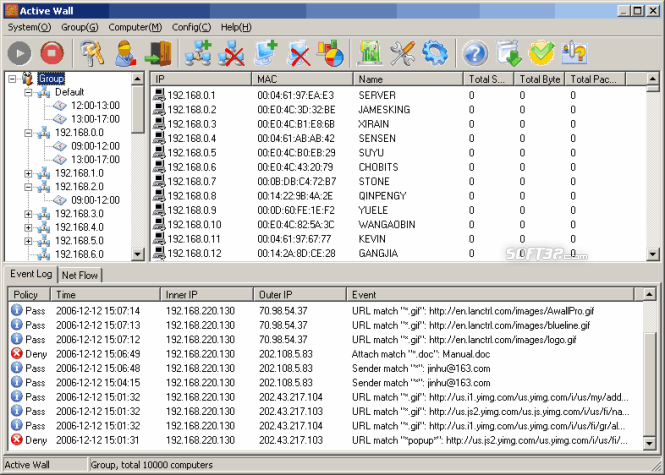
Task: Select the 192.168.0.12 GANGJIA row
Action: [x=398, y=253]
